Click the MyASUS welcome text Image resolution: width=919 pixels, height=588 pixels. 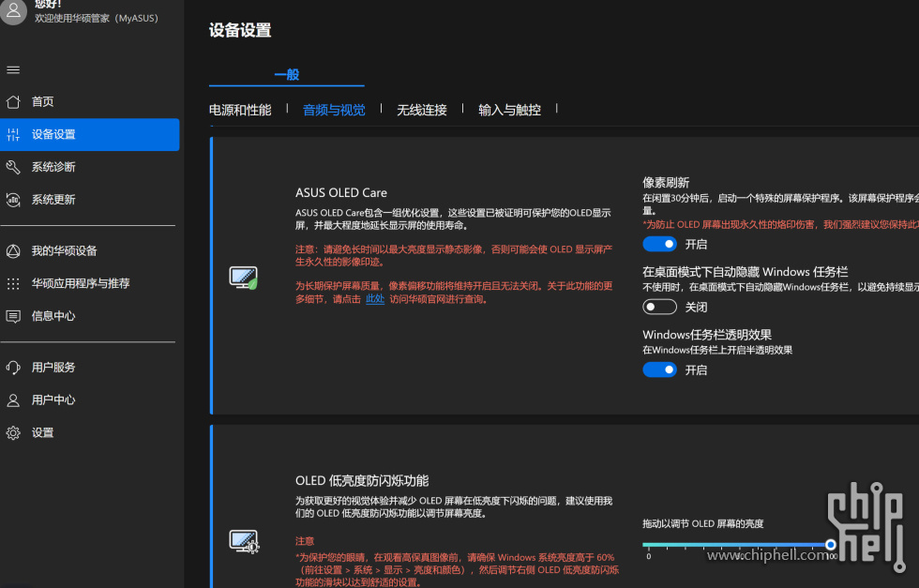click(97, 18)
